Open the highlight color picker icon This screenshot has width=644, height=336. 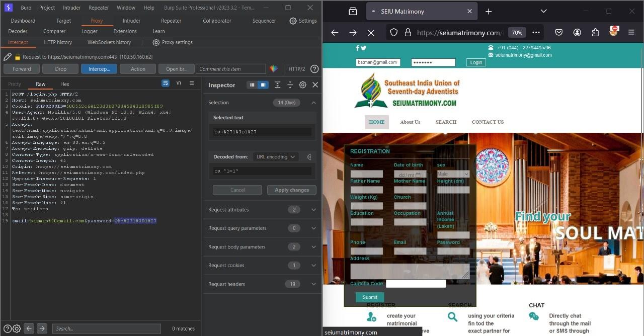point(274,69)
